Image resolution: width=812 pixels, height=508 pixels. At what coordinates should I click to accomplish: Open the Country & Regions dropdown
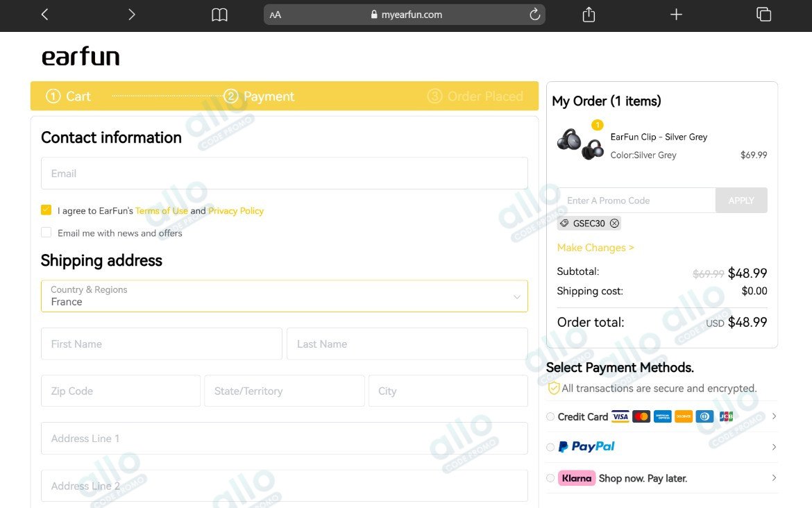point(285,296)
